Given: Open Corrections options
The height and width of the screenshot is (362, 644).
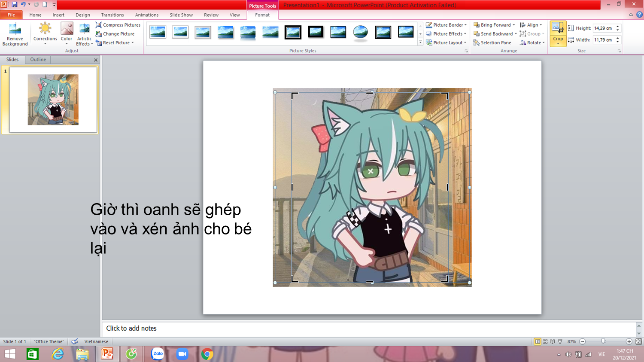Looking at the screenshot, I should [45, 34].
